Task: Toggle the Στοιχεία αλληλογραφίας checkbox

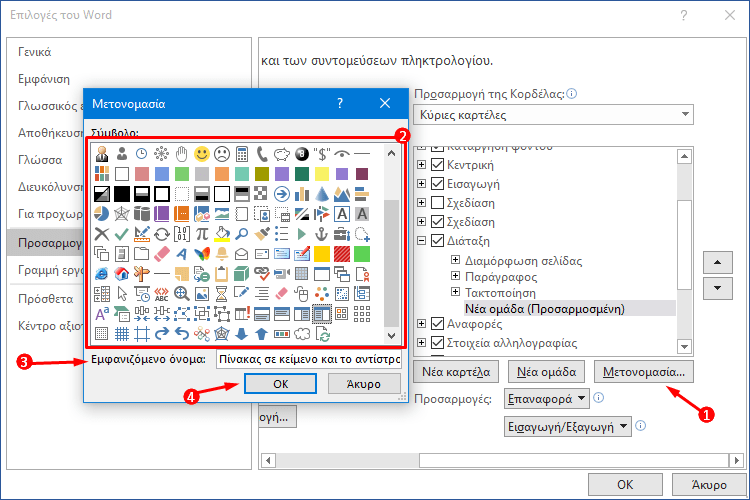Action: (437, 343)
